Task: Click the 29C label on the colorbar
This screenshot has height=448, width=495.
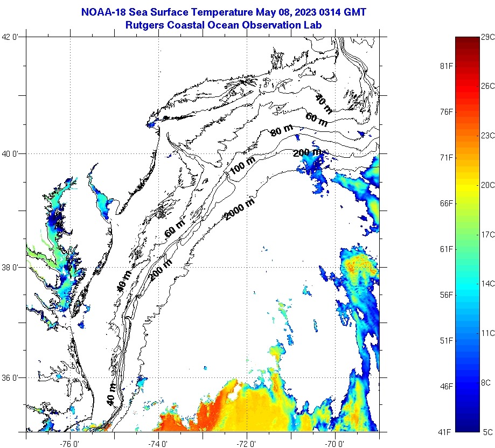Action: pyautogui.click(x=488, y=37)
